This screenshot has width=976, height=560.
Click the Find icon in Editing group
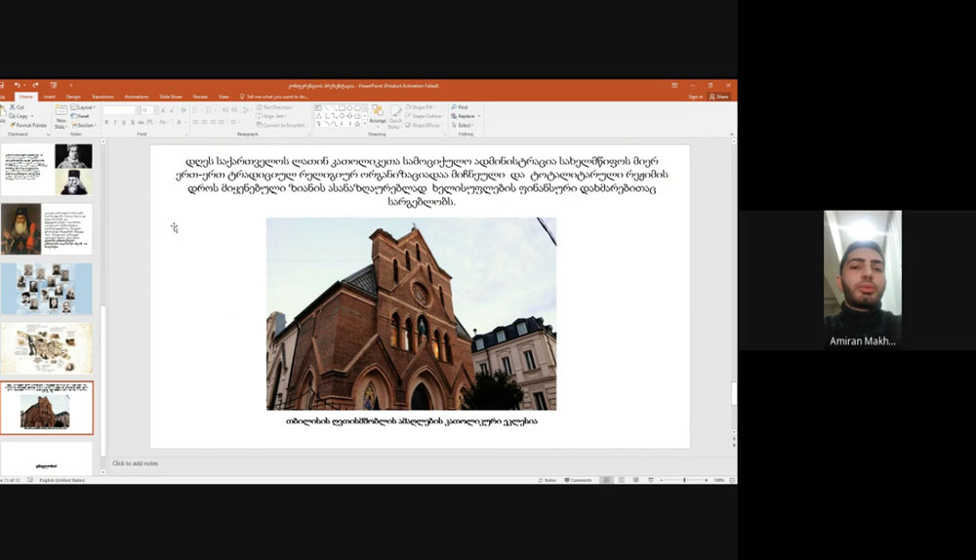(x=460, y=107)
